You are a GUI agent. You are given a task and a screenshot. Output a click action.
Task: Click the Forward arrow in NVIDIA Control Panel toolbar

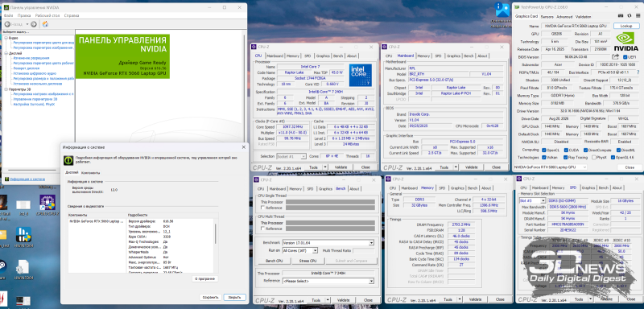pyautogui.click(x=34, y=24)
